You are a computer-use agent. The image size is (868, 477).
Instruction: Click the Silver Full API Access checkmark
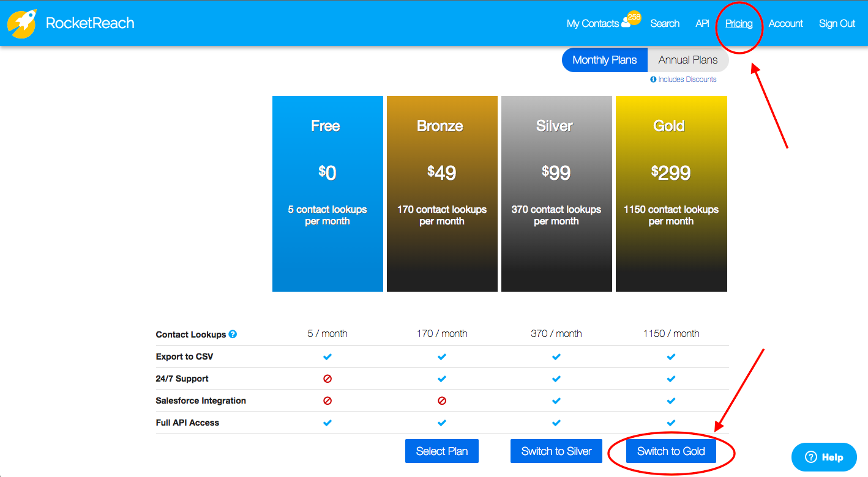pos(556,423)
